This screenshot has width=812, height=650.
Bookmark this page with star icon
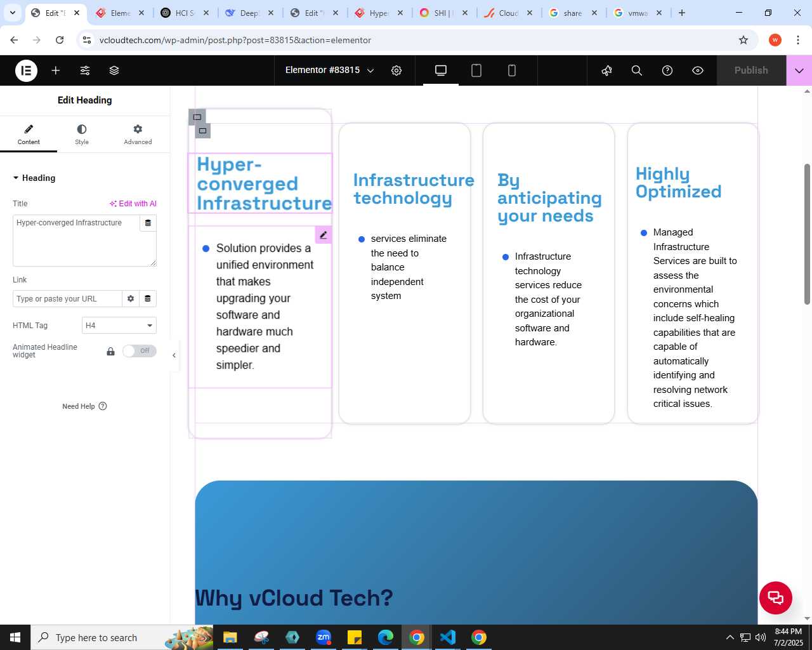pyautogui.click(x=743, y=40)
